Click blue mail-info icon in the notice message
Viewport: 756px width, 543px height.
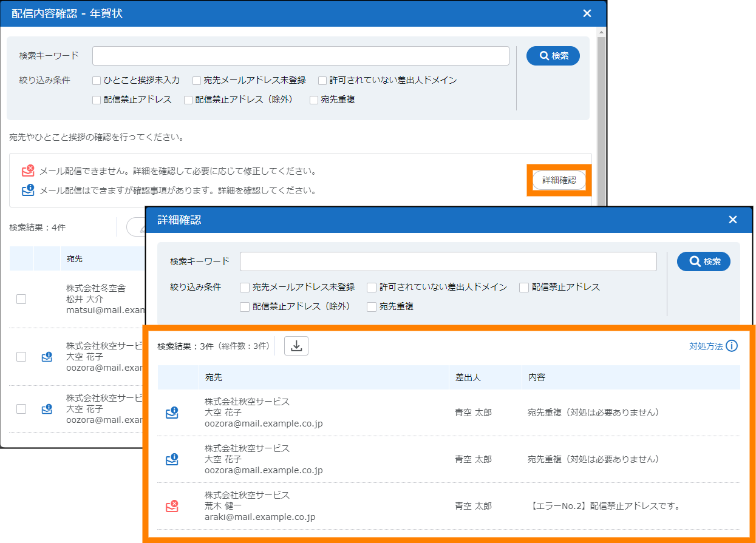coord(28,191)
